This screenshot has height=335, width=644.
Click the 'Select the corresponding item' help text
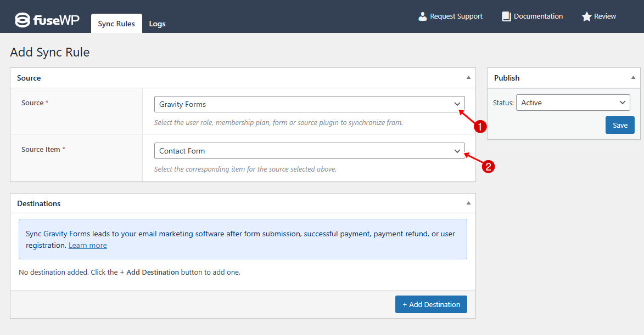pos(245,169)
